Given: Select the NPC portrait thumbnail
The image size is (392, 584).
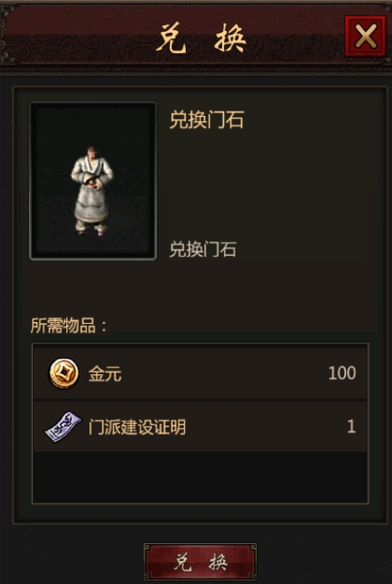Looking at the screenshot, I should 93,181.
